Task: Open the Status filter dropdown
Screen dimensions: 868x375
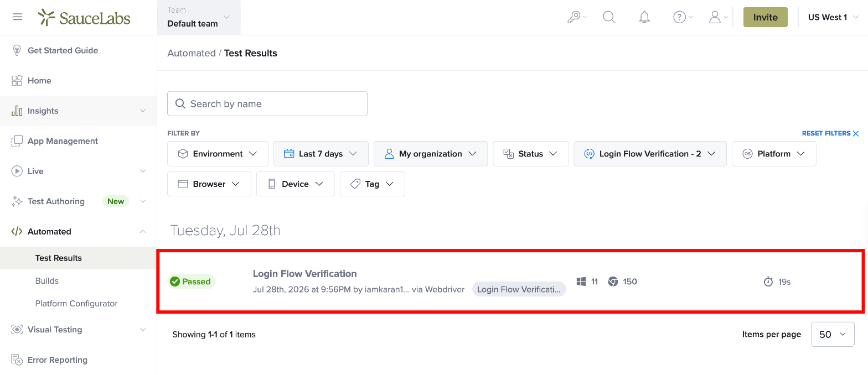Action: [530, 154]
